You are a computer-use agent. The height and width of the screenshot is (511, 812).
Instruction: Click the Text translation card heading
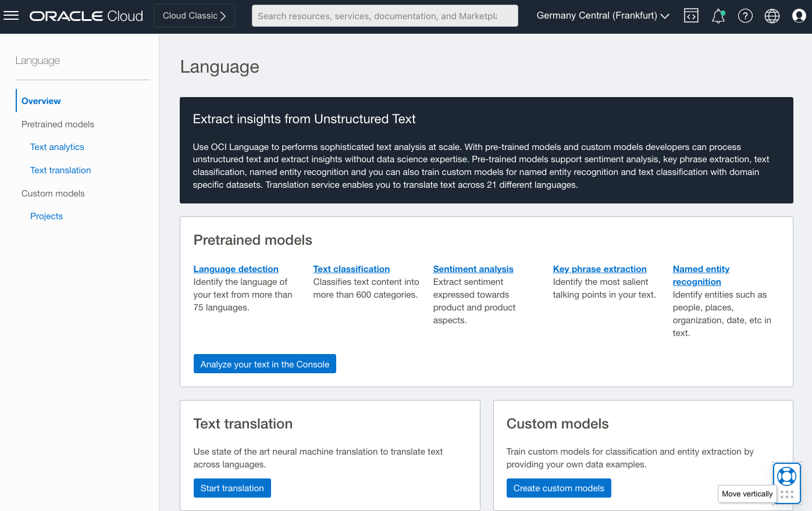coord(243,424)
